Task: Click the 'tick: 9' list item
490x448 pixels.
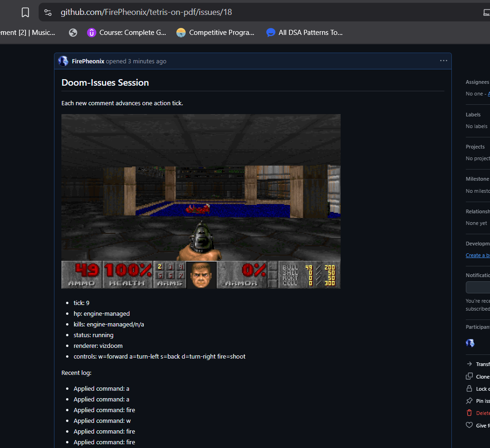Action: click(x=81, y=303)
